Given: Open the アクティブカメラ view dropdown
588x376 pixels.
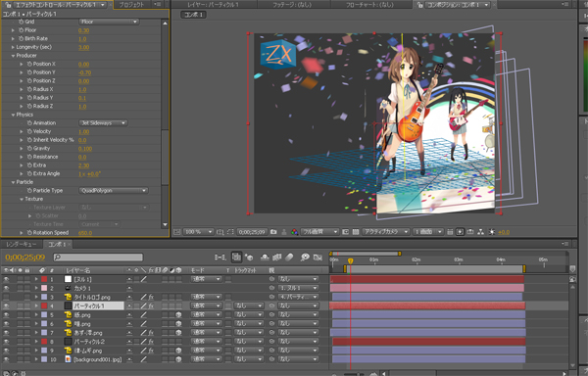Looking at the screenshot, I should [x=385, y=232].
